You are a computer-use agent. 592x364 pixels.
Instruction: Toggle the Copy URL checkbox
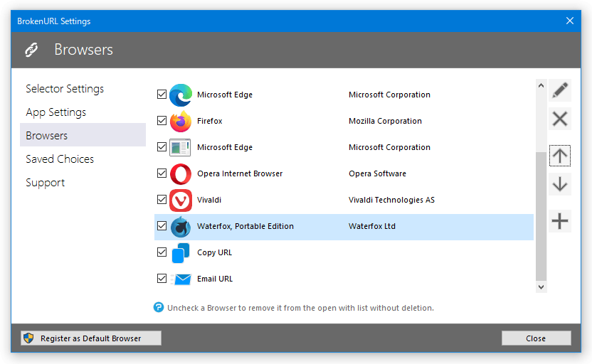[162, 252]
